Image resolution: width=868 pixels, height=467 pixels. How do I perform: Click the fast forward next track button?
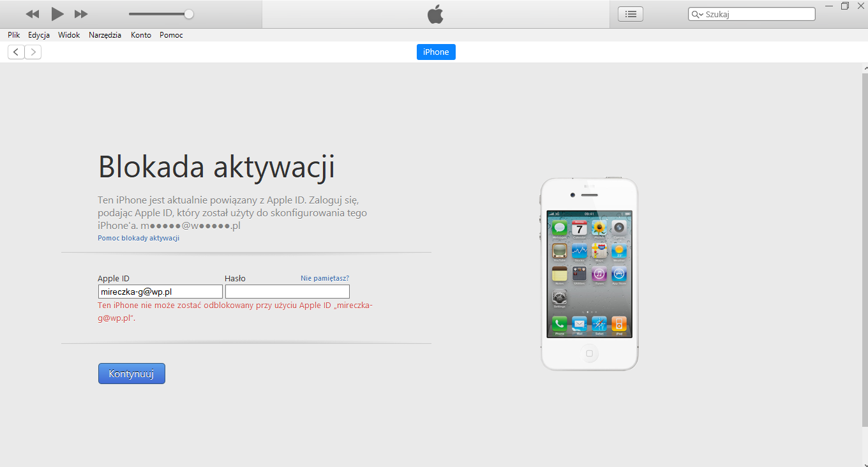pos(81,14)
